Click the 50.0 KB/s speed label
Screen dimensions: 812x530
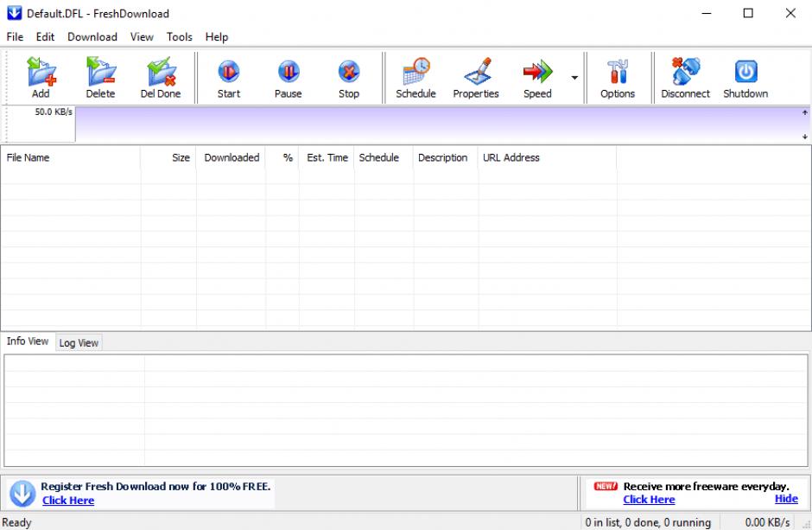54,112
